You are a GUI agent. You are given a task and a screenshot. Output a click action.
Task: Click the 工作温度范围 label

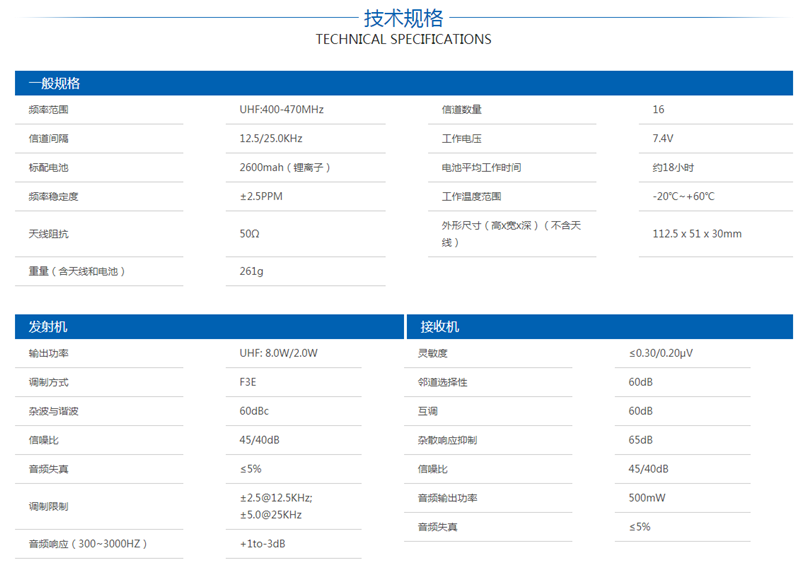(471, 197)
